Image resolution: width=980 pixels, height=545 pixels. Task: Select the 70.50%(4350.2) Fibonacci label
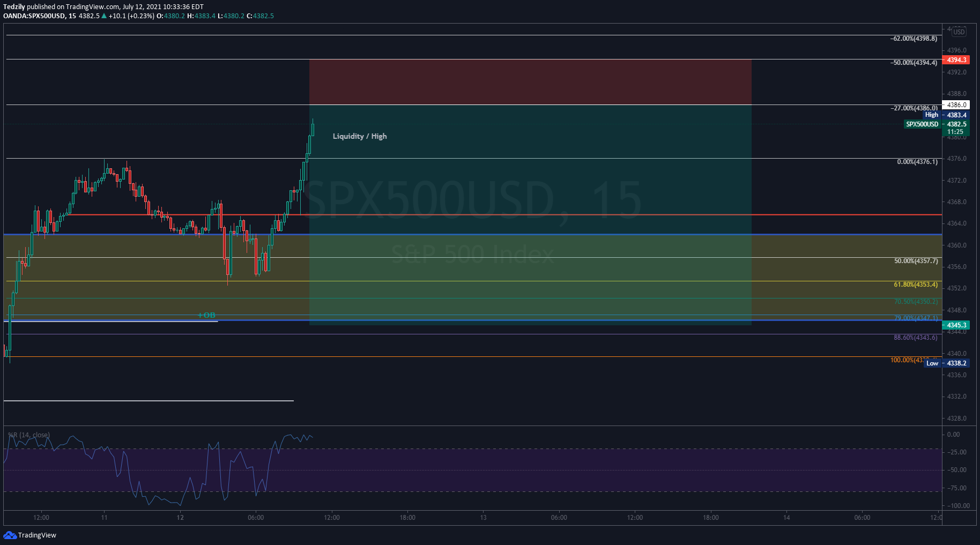point(916,302)
